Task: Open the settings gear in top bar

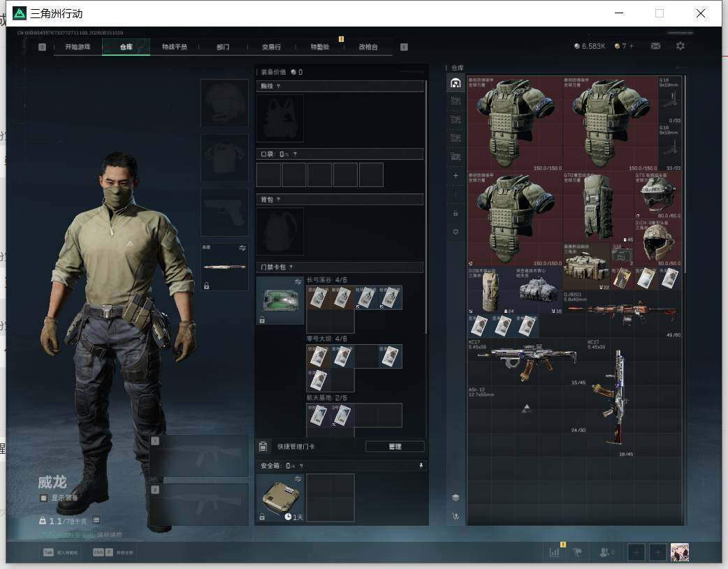Action: [x=680, y=46]
